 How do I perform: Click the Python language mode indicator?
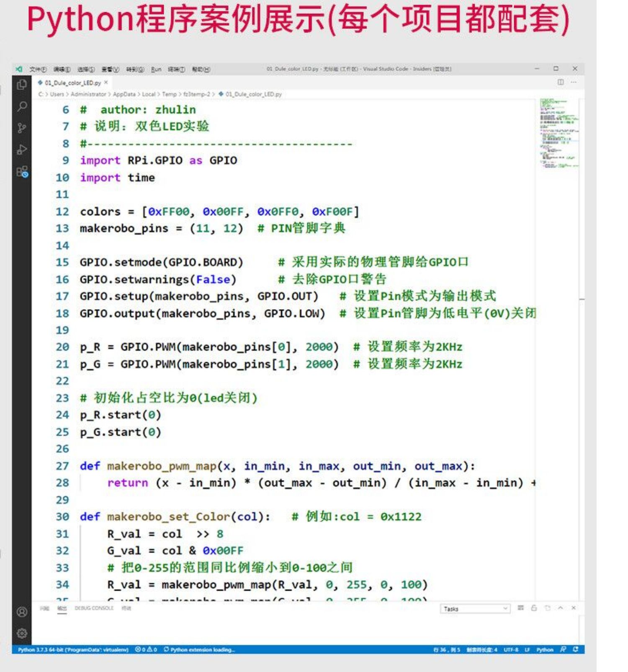[x=545, y=650]
